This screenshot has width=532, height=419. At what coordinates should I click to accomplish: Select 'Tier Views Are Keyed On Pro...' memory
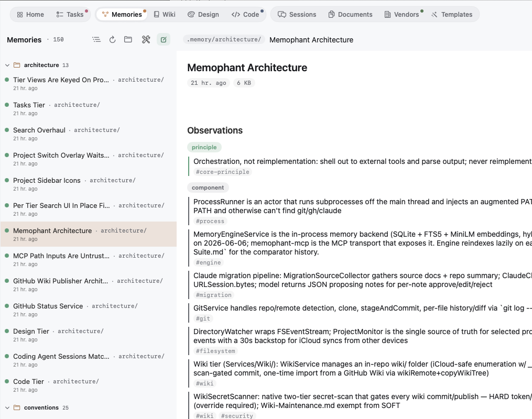[x=89, y=84]
